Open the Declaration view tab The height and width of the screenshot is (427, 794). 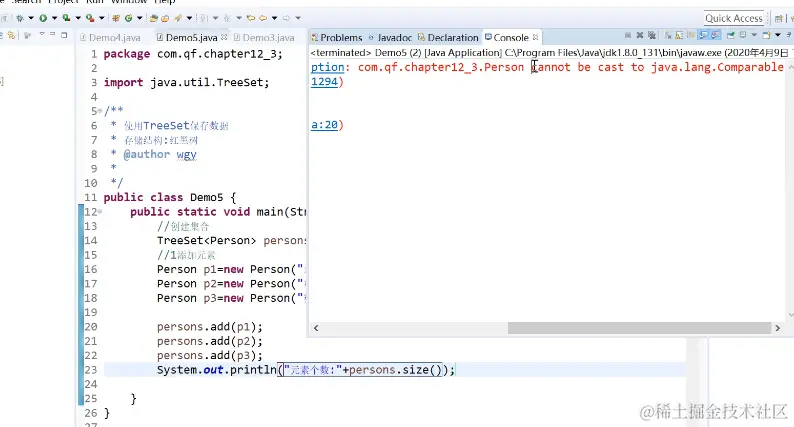coord(448,37)
